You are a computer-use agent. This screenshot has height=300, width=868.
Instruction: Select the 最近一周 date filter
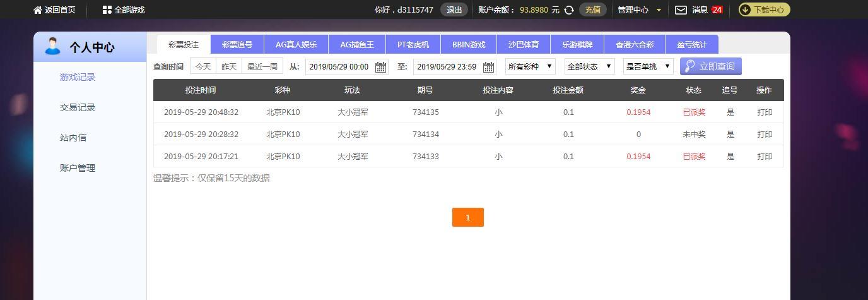[262, 66]
